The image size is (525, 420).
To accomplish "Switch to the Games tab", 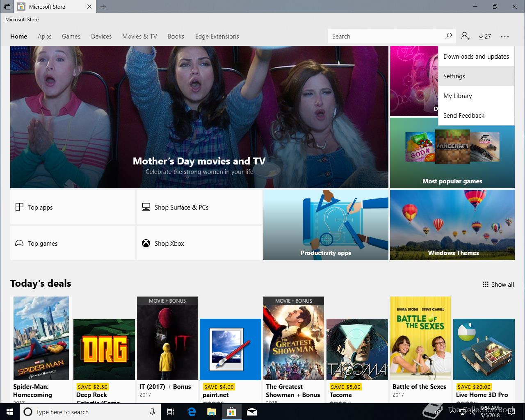I will coord(71,36).
